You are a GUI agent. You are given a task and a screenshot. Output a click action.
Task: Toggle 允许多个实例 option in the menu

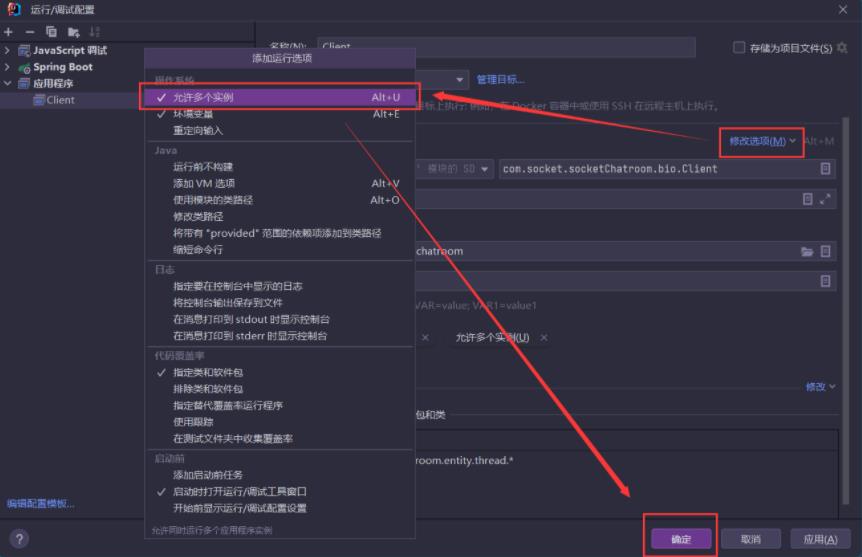279,97
